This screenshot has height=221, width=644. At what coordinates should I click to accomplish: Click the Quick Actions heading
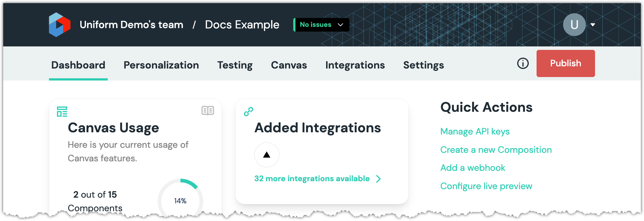tap(486, 107)
